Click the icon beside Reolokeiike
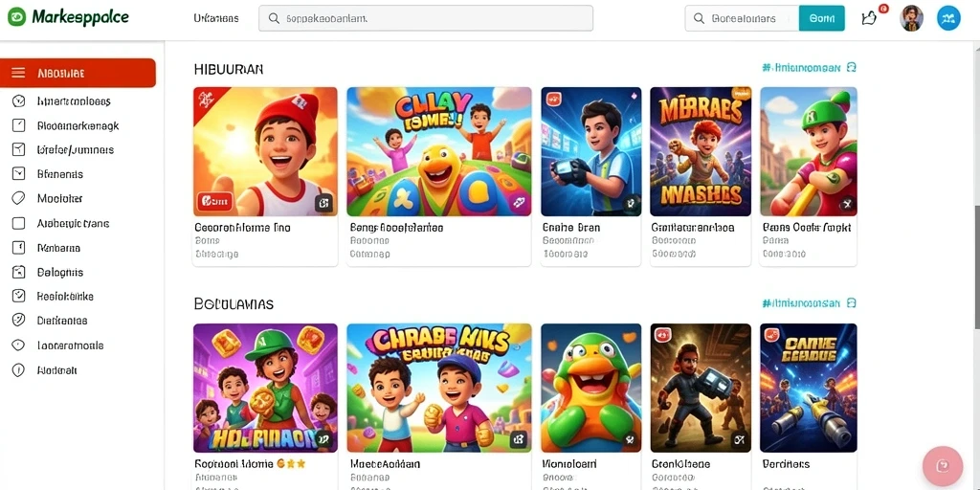This screenshot has height=490, width=980. click(x=19, y=296)
